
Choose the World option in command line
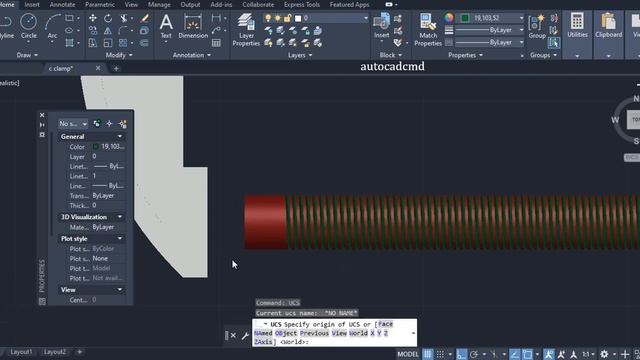click(x=358, y=333)
